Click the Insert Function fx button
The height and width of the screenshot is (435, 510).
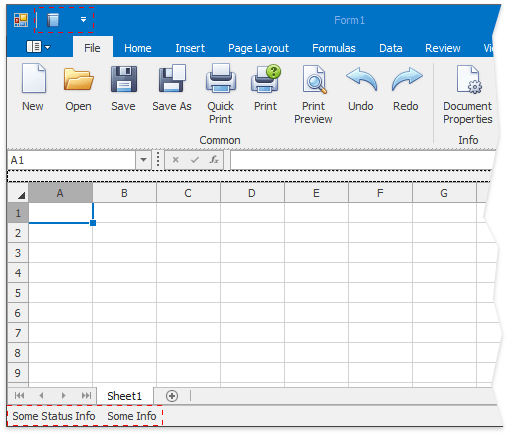click(x=214, y=160)
